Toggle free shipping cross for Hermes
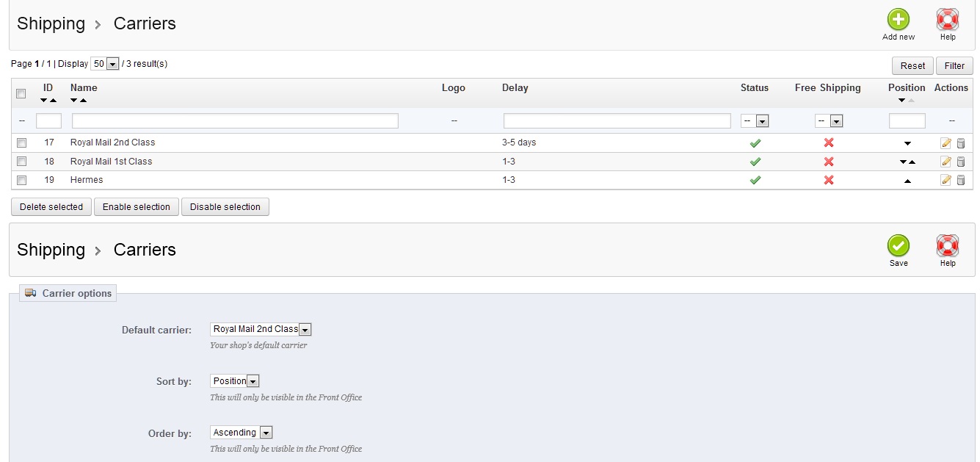The width and height of the screenshot is (980, 462). [829, 180]
